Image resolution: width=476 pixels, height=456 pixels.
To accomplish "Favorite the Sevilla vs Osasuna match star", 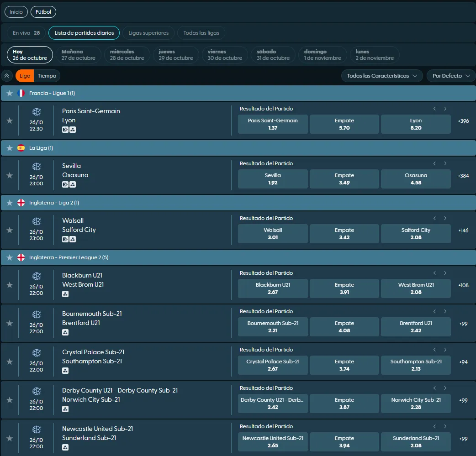I will pyautogui.click(x=10, y=175).
